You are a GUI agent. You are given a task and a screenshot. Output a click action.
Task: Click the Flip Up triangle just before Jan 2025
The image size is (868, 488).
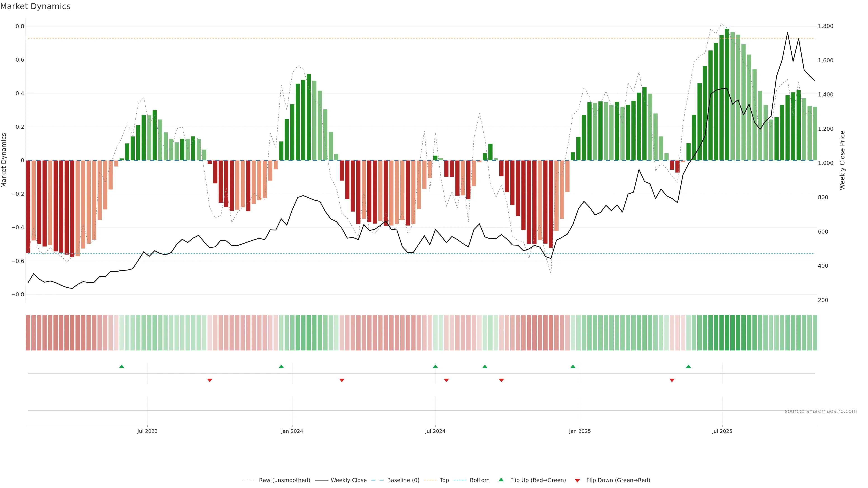pos(573,366)
